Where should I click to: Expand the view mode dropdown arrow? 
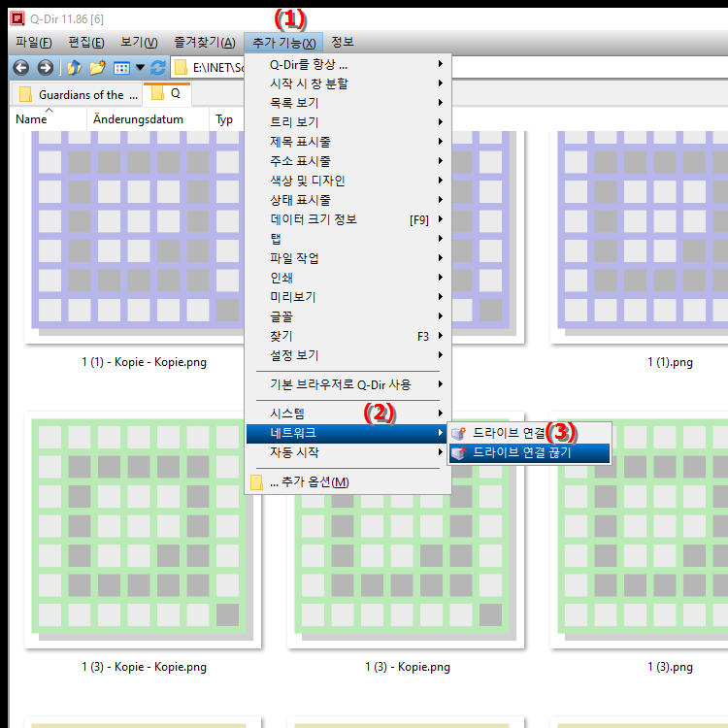tap(140, 68)
